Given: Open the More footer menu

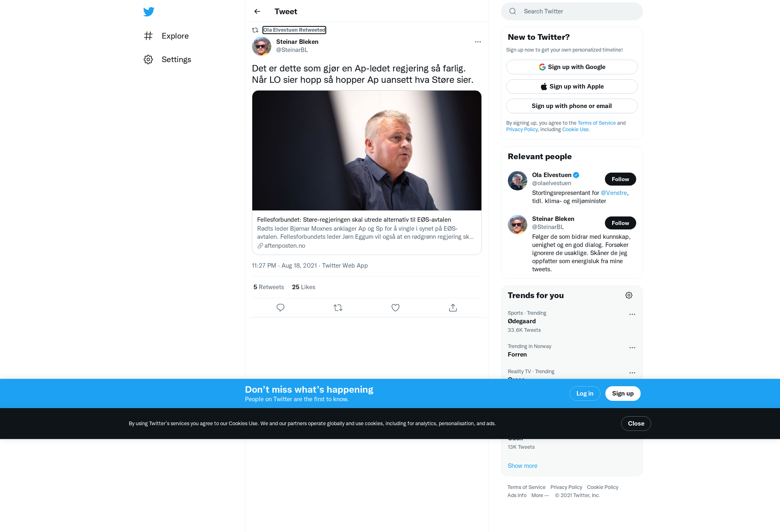Looking at the screenshot, I should tap(540, 495).
